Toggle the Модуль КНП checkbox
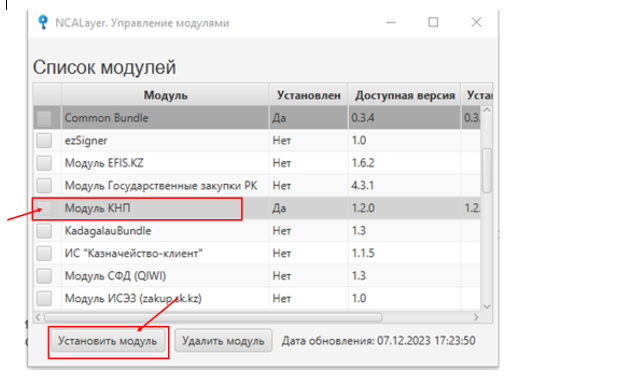The height and width of the screenshot is (378, 621). [x=44, y=208]
